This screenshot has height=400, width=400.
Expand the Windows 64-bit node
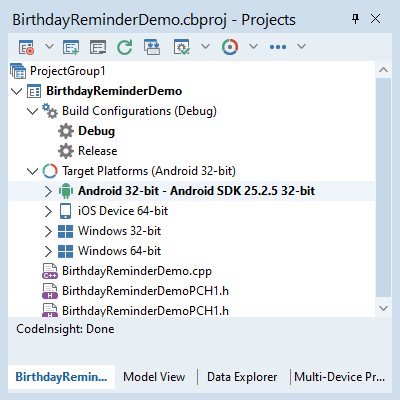pos(48,251)
